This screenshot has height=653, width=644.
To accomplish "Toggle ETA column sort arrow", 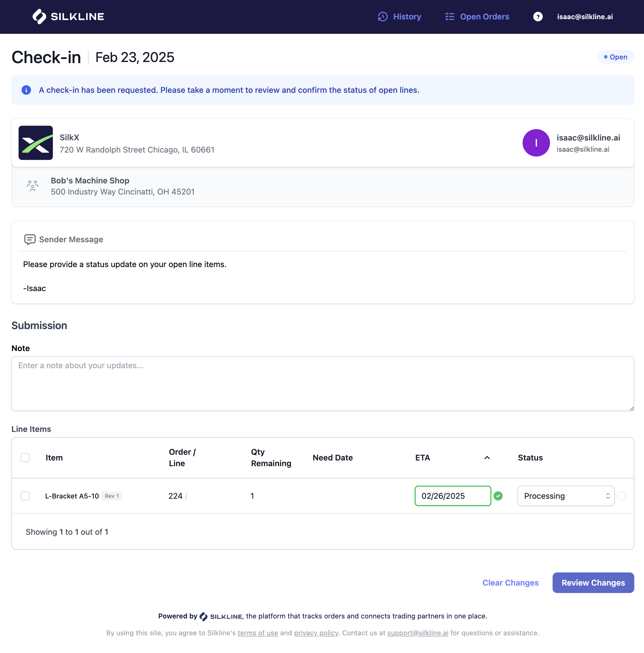I will (487, 458).
